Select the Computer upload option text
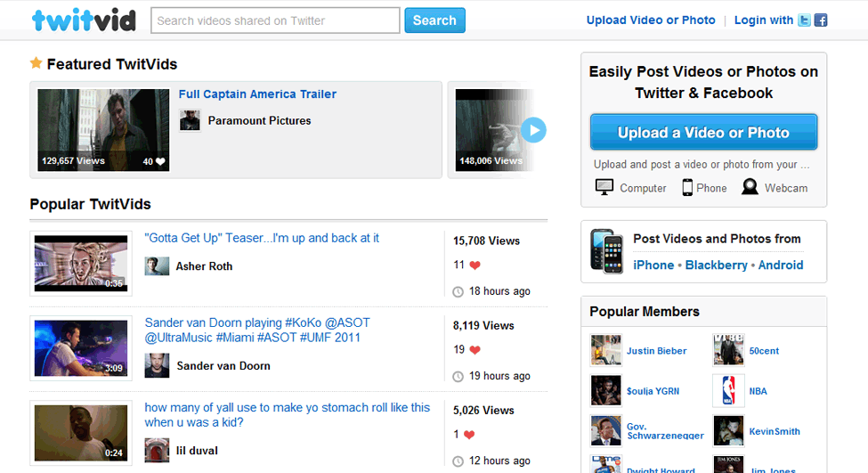The width and height of the screenshot is (868, 473). point(644,188)
